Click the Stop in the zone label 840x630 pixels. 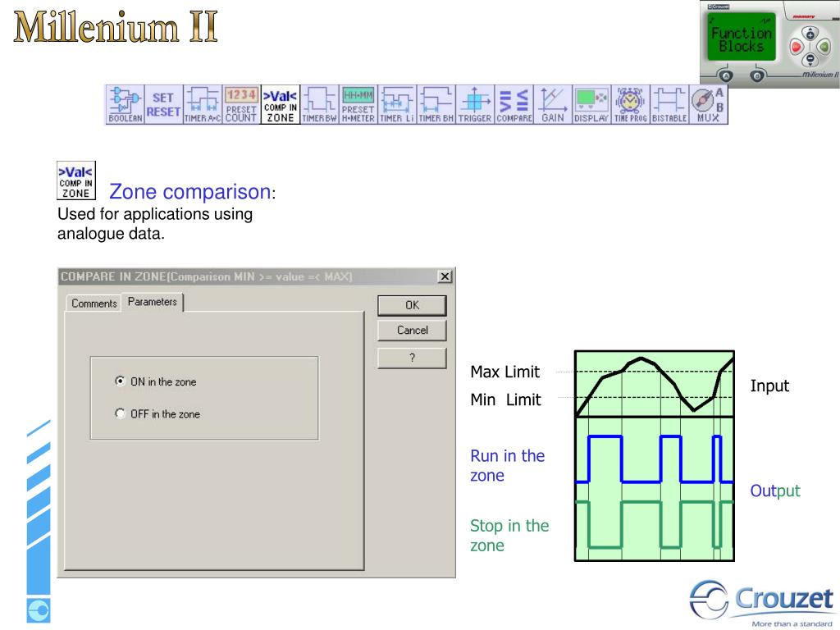point(509,535)
